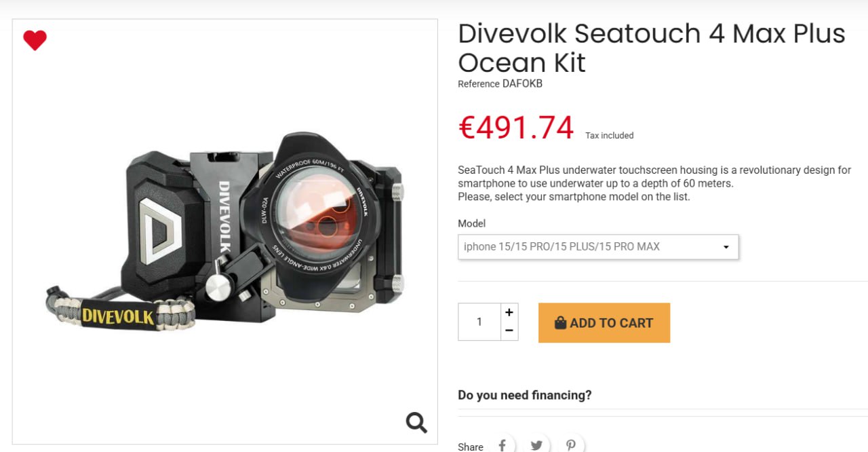868x452 pixels.
Task: Expand the "Do you need financing?" section
Action: (x=525, y=395)
